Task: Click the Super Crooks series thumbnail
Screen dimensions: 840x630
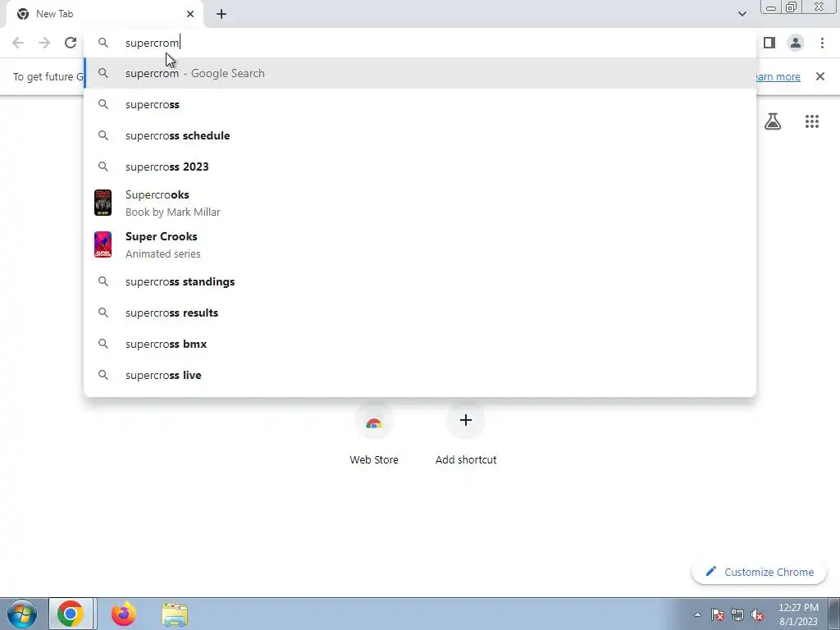Action: coord(103,244)
